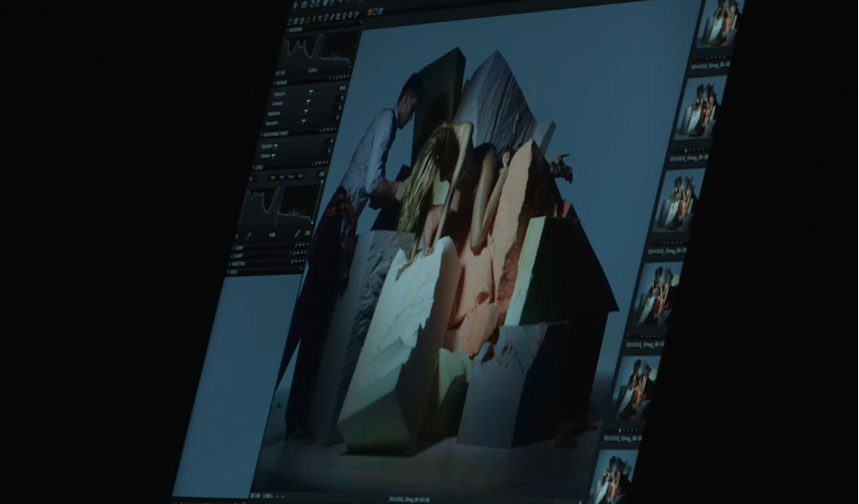Click the Redo toolbar icon
The height and width of the screenshot is (504, 859).
click(318, 4)
